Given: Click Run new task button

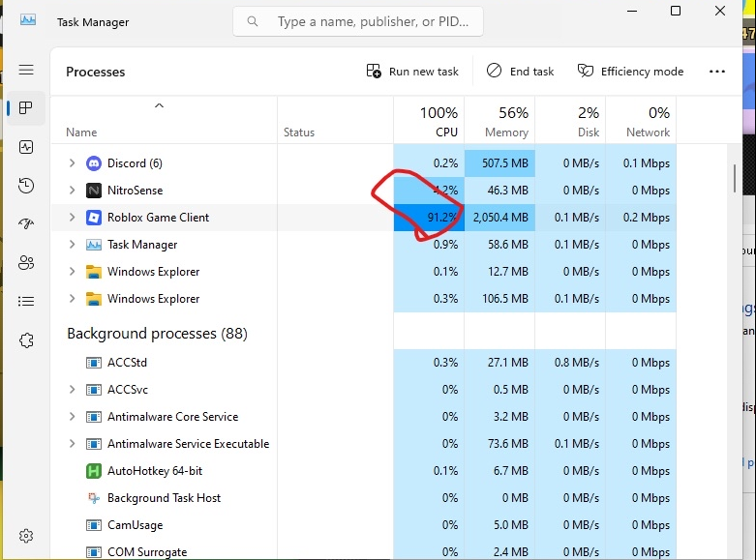Looking at the screenshot, I should (412, 72).
